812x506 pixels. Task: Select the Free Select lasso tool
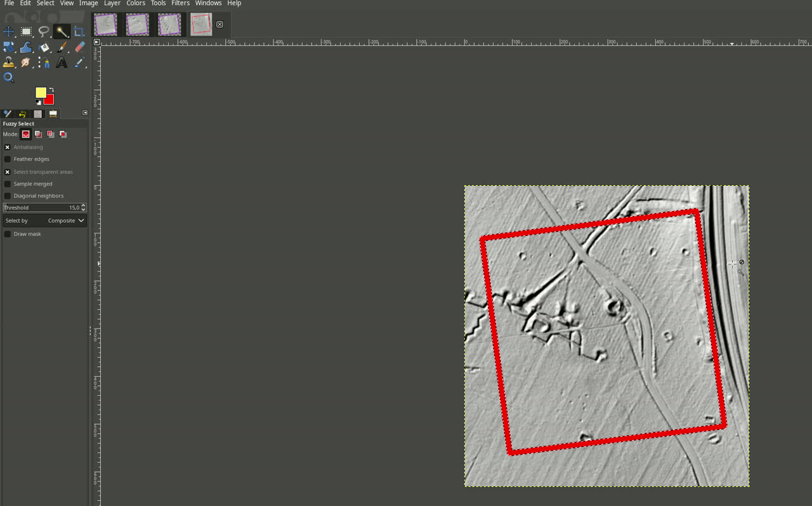pyautogui.click(x=44, y=31)
